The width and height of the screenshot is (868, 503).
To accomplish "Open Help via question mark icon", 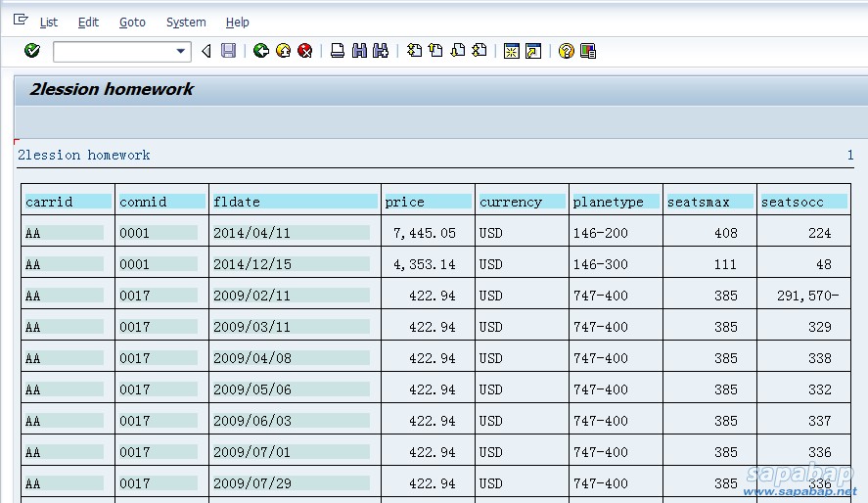I will pos(566,51).
